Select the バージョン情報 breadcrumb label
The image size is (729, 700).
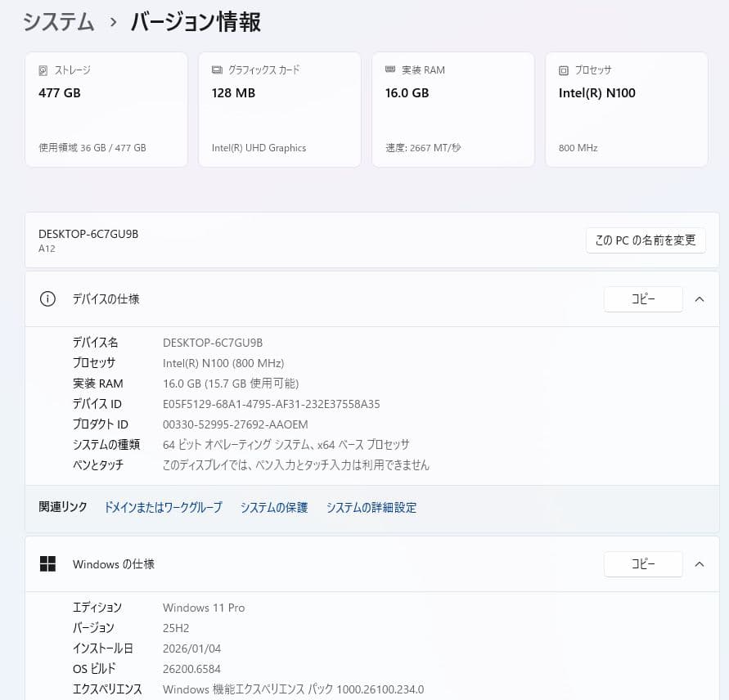pos(194,22)
